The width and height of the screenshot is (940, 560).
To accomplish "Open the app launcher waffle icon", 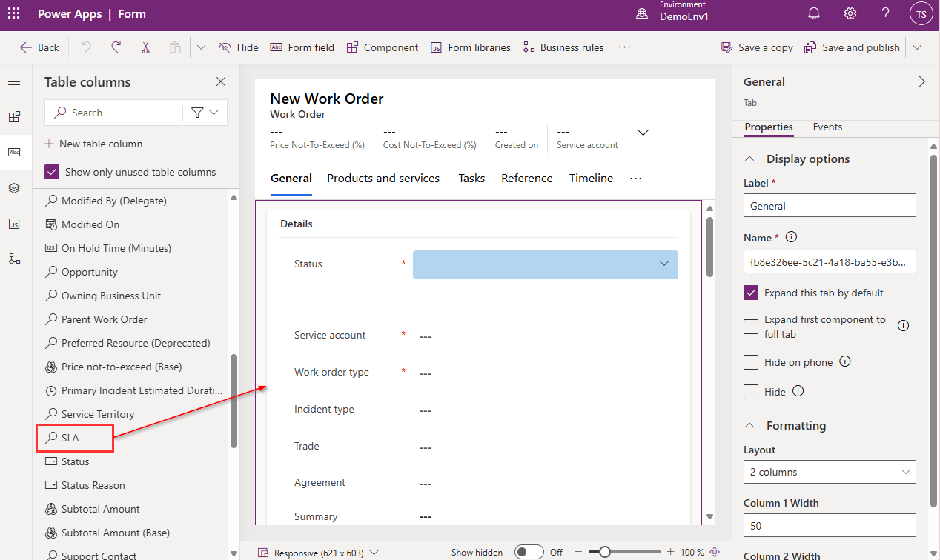I will [14, 14].
